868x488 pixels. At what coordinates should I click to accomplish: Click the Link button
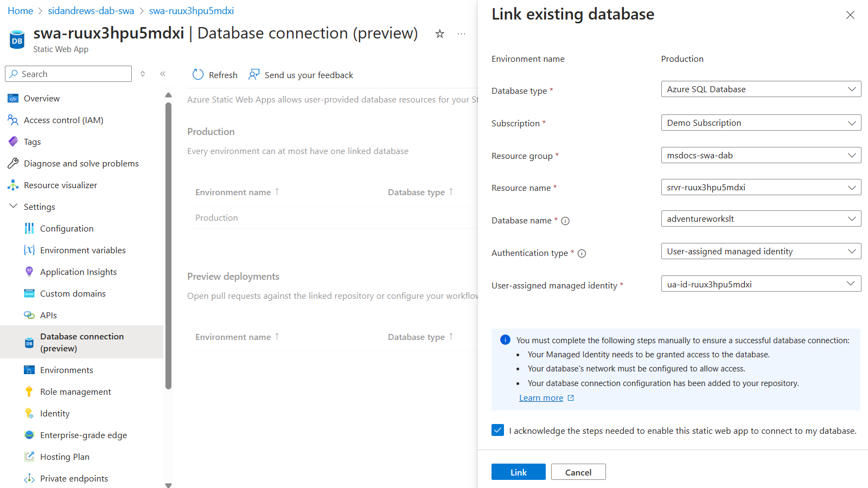tap(518, 472)
